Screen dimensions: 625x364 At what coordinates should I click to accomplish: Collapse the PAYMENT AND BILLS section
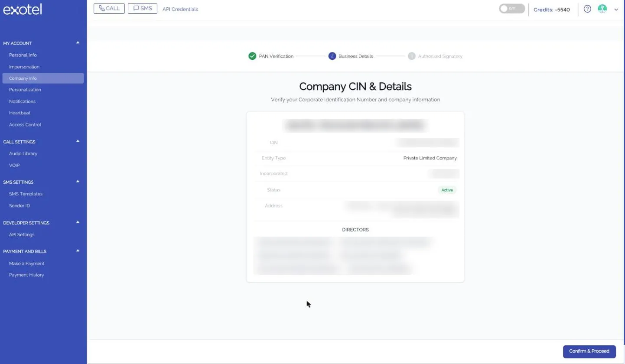tap(78, 251)
